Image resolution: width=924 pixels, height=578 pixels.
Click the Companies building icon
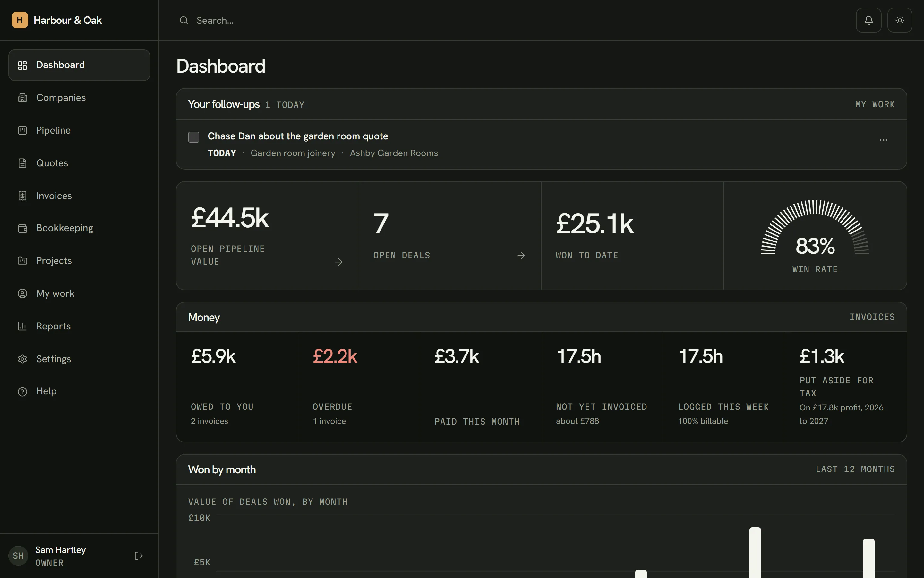click(x=22, y=98)
